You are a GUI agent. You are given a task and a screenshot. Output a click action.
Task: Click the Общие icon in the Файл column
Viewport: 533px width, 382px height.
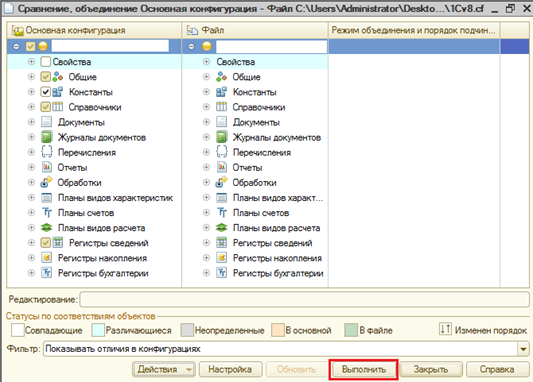pos(221,77)
